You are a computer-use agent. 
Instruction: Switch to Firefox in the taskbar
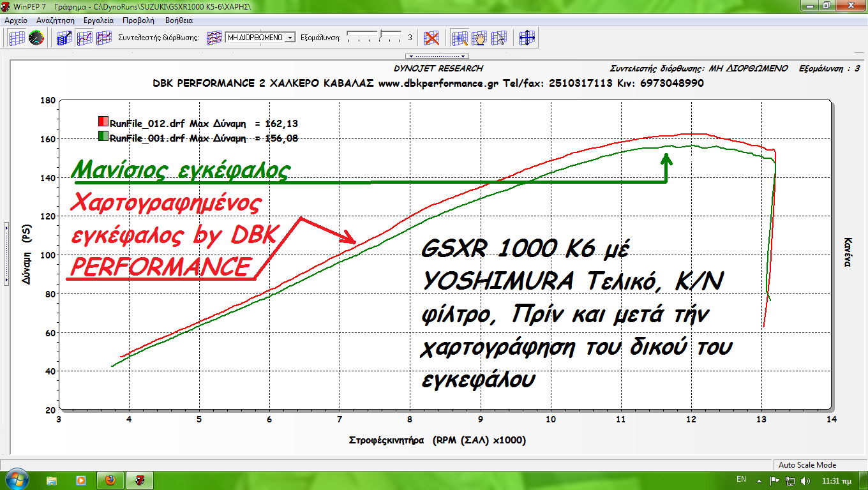110,480
